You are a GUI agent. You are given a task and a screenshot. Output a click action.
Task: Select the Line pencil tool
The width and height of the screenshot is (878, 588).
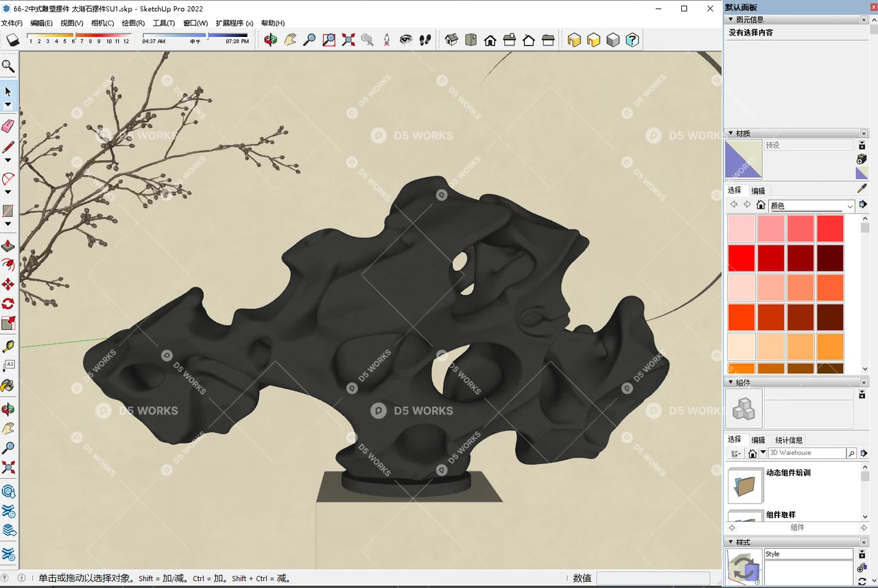click(x=8, y=147)
